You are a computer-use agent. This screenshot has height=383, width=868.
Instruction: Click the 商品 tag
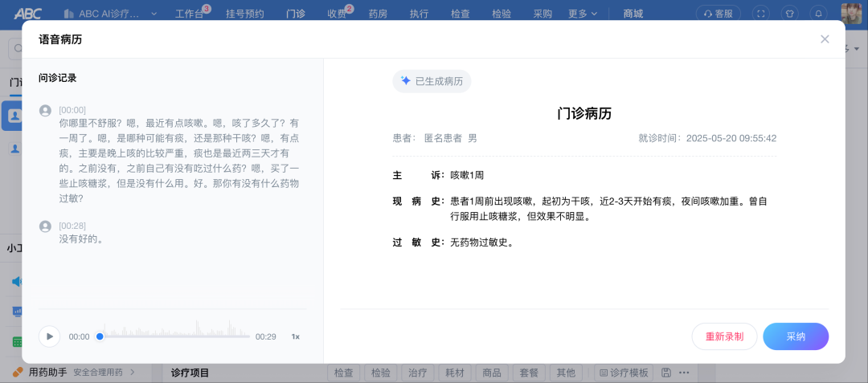[492, 373]
